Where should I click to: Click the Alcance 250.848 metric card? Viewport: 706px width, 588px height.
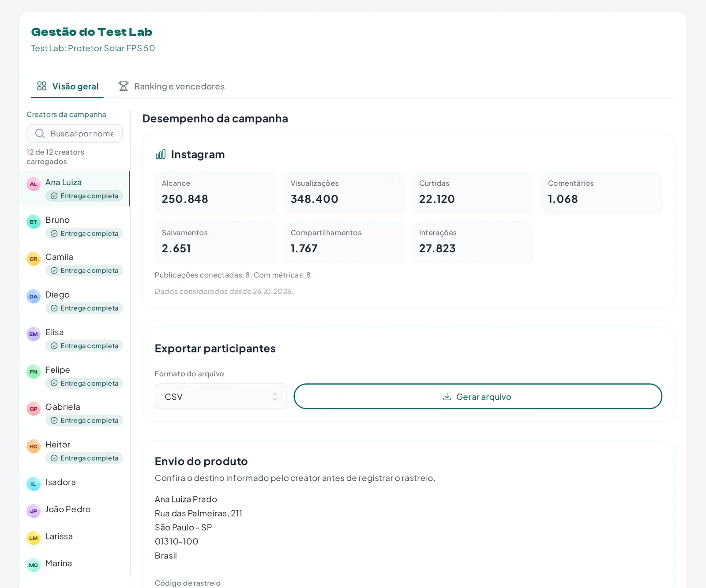[216, 193]
